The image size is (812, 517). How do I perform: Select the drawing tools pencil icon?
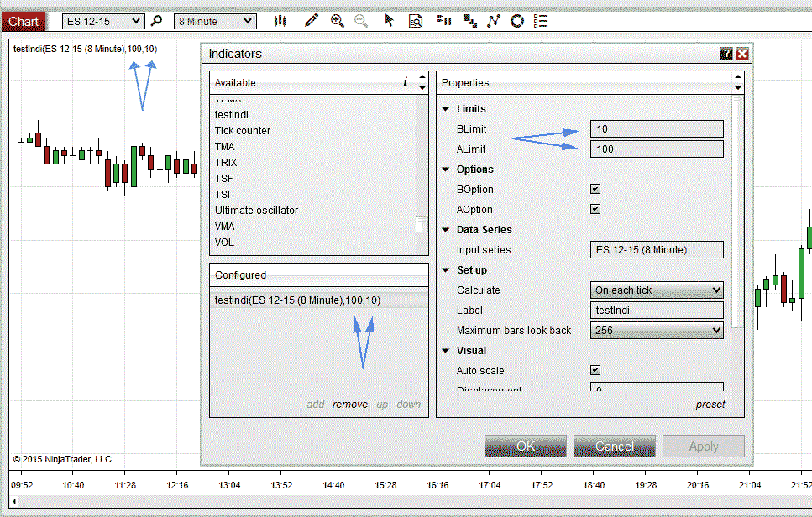click(311, 21)
